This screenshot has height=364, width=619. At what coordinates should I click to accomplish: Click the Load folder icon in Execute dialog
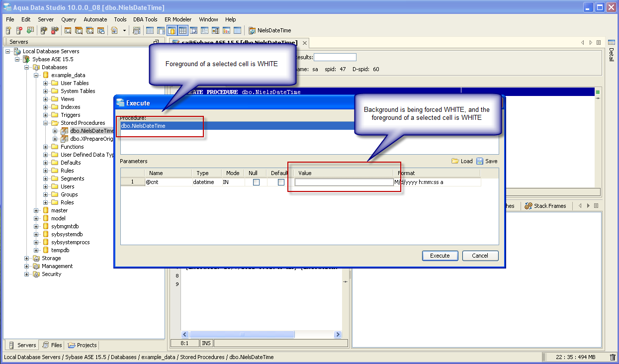click(x=455, y=161)
